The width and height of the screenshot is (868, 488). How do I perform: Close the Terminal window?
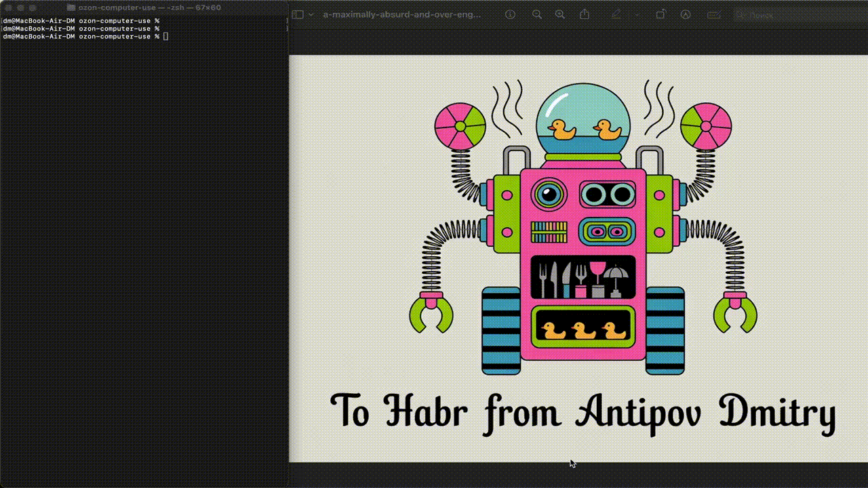[x=9, y=7]
